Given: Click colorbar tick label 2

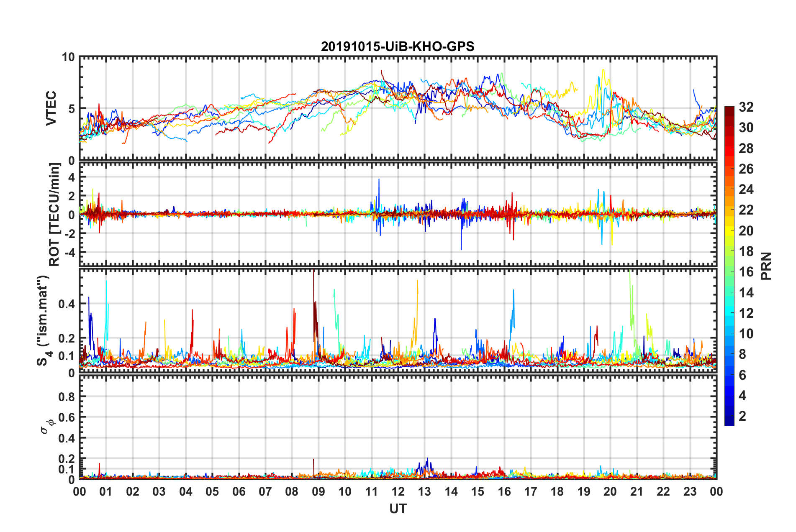Looking at the screenshot, I should 742,416.
